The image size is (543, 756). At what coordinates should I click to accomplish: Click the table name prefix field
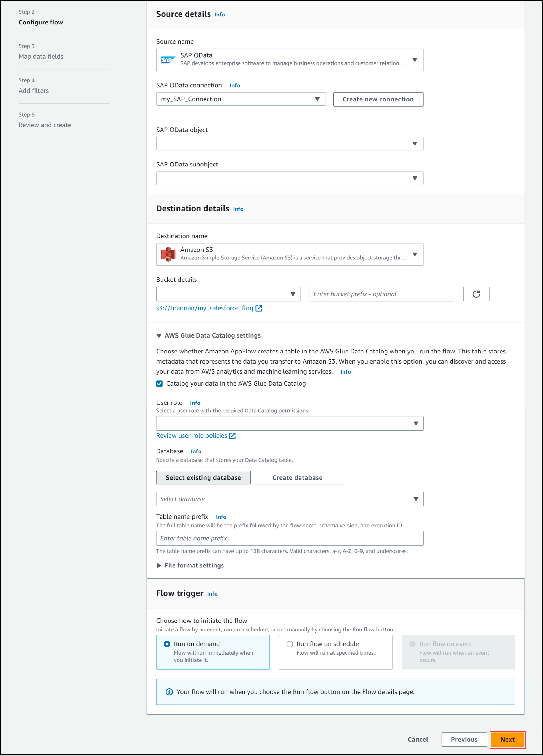tap(289, 538)
